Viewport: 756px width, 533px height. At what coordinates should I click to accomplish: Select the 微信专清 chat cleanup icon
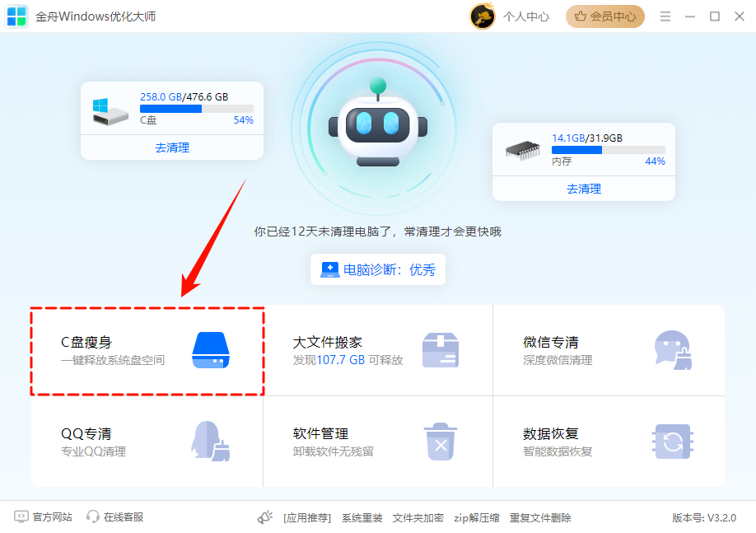pos(673,349)
